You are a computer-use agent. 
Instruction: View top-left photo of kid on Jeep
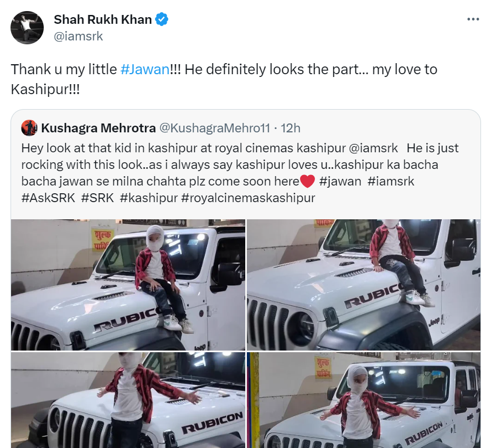pos(128,285)
